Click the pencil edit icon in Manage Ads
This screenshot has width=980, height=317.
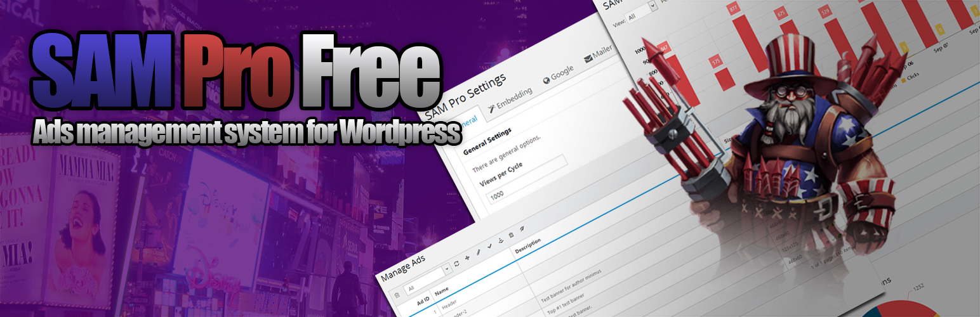(x=478, y=252)
